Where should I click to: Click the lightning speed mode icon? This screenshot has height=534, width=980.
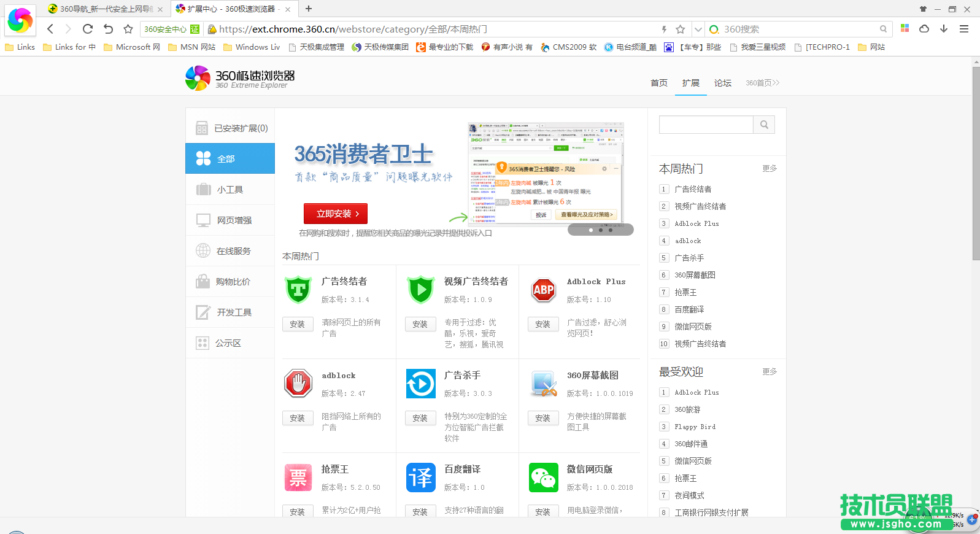pos(664,29)
